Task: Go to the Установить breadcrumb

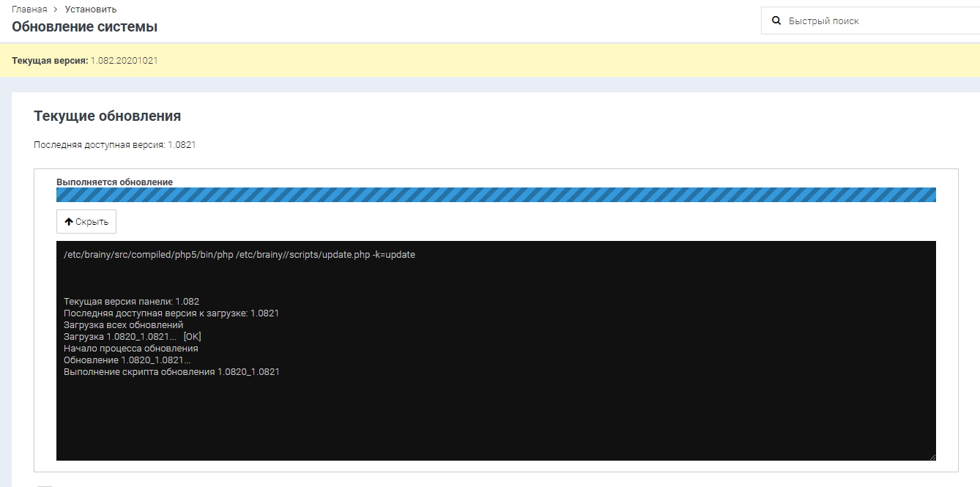Action: click(x=90, y=10)
